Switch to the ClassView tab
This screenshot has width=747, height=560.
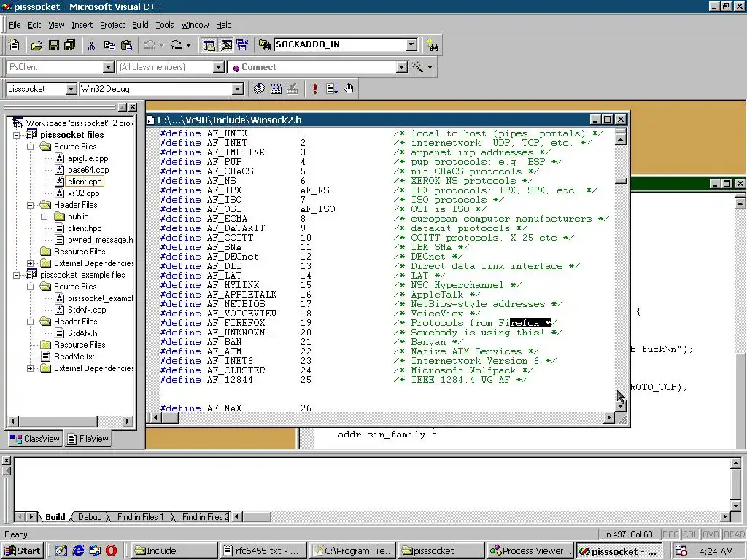[x=35, y=438]
